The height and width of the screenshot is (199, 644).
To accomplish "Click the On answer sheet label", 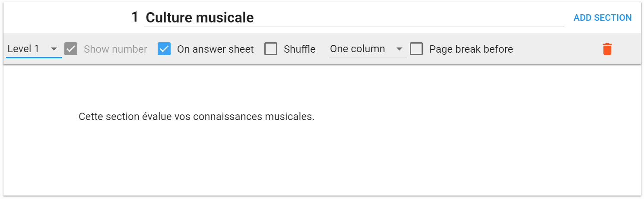I will 216,49.
